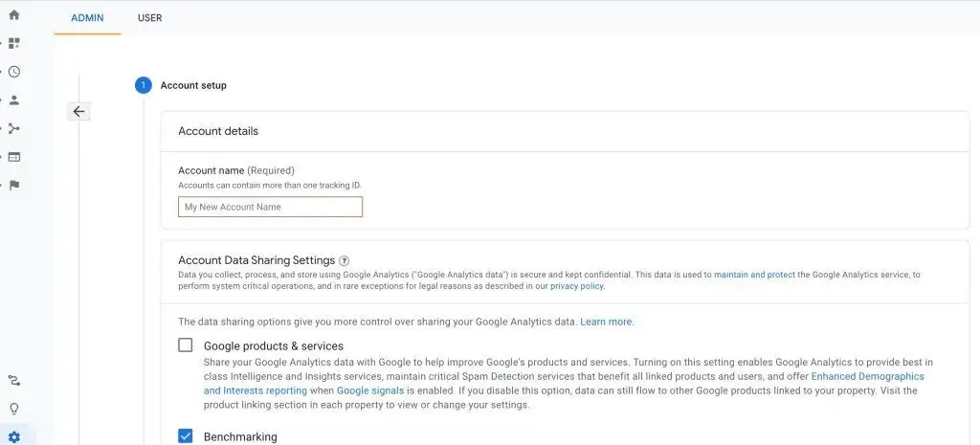980x445 pixels.
Task: Open the Acquisition branching icon
Action: 13,129
